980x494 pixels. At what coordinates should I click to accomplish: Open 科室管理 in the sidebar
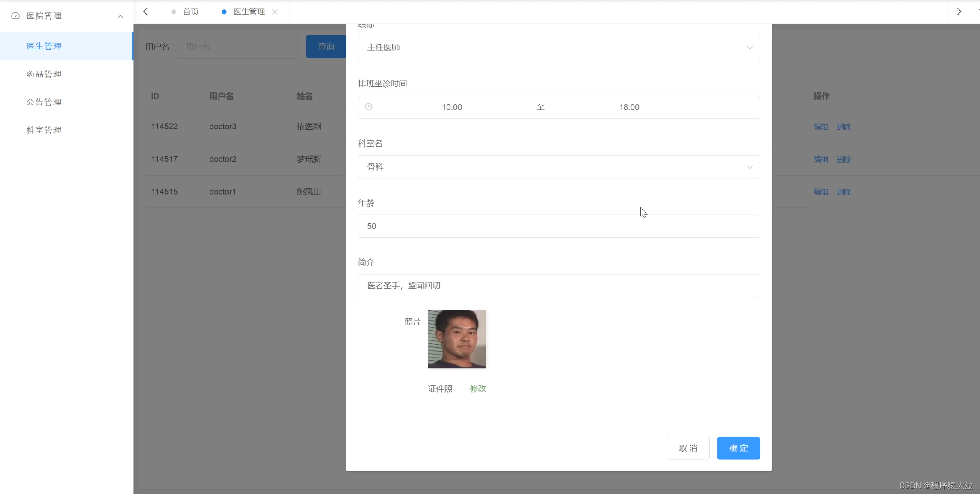click(x=44, y=130)
